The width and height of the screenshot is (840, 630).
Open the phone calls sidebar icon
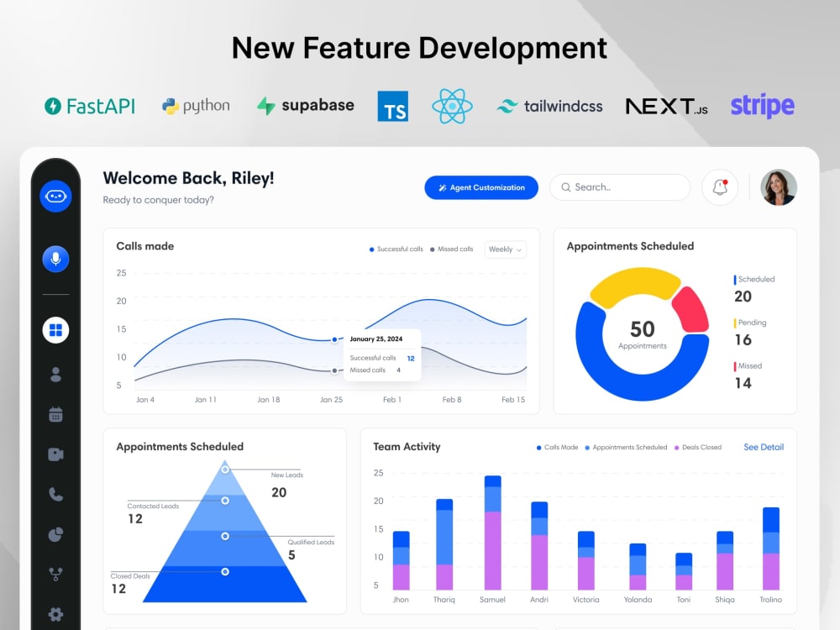[55, 494]
